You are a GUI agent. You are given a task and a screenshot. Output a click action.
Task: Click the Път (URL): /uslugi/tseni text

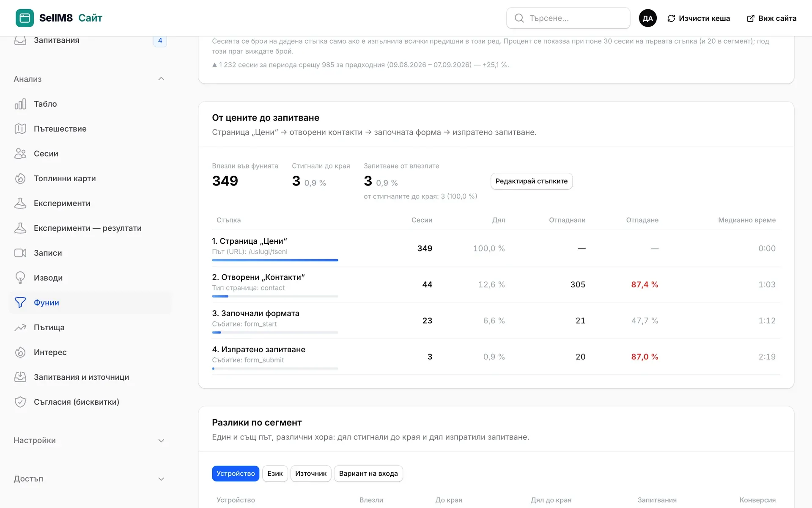(x=250, y=251)
